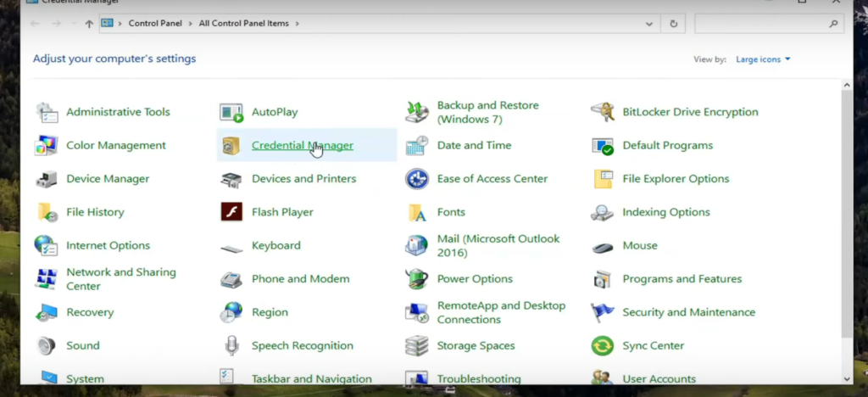Click the System link text
The height and width of the screenshot is (397, 868).
(86, 378)
